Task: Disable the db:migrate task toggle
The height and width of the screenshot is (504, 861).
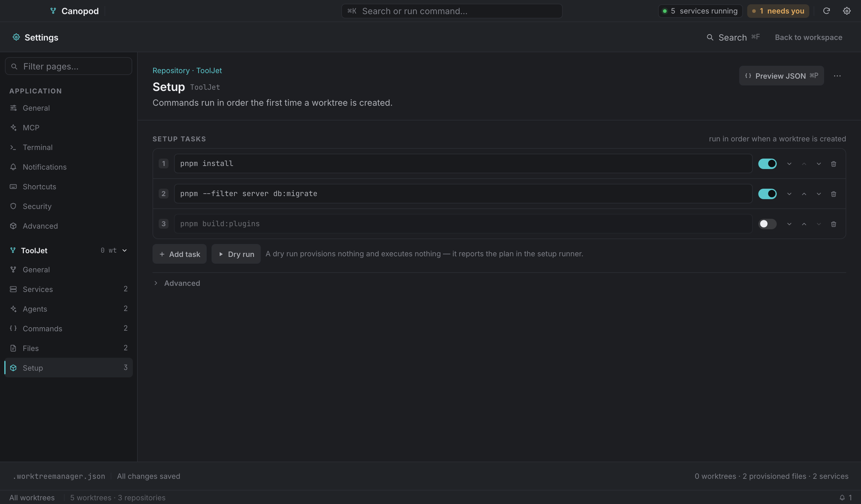Action: pyautogui.click(x=767, y=194)
